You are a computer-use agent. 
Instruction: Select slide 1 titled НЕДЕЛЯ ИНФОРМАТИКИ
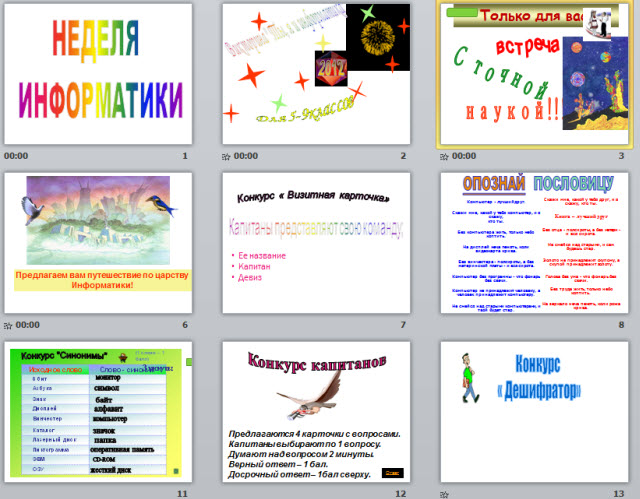tap(98, 74)
